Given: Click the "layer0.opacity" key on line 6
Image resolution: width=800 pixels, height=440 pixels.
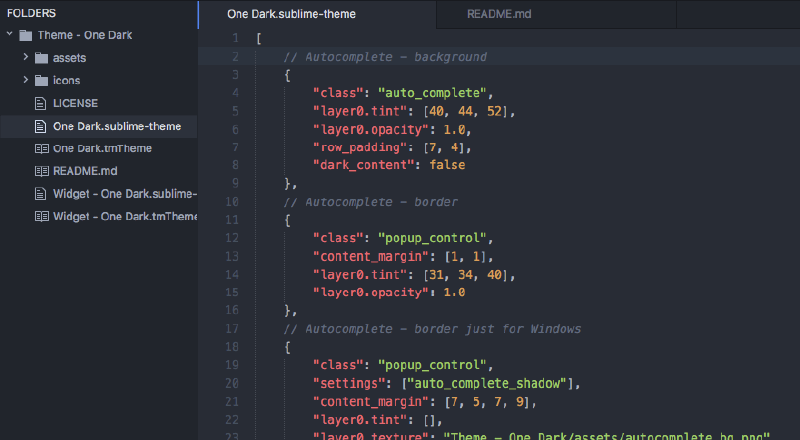Looking at the screenshot, I should pyautogui.click(x=371, y=130).
